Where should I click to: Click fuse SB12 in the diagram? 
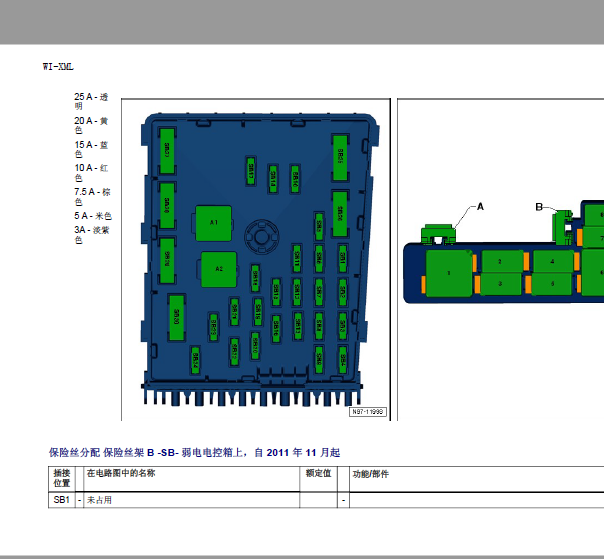297,292
